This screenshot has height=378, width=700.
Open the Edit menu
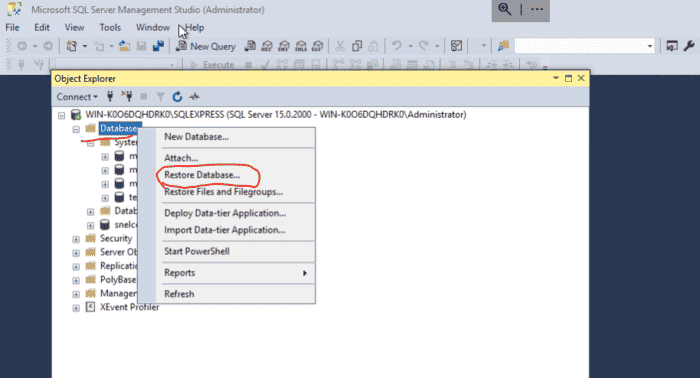click(42, 27)
